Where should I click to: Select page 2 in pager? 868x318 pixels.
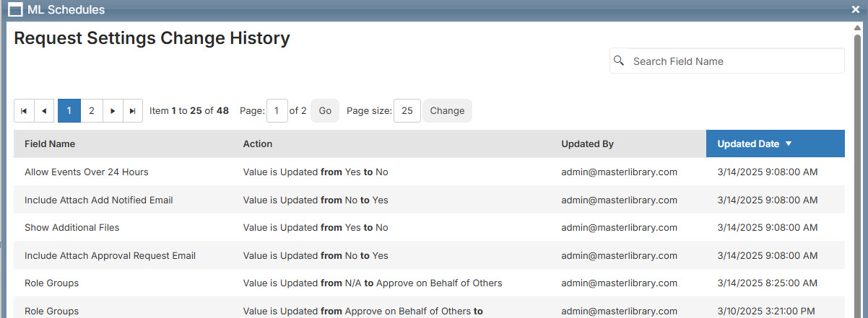[91, 111]
